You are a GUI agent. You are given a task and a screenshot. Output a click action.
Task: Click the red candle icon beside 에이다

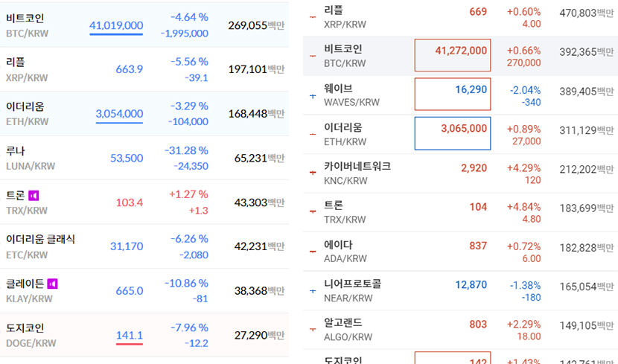coord(313,251)
